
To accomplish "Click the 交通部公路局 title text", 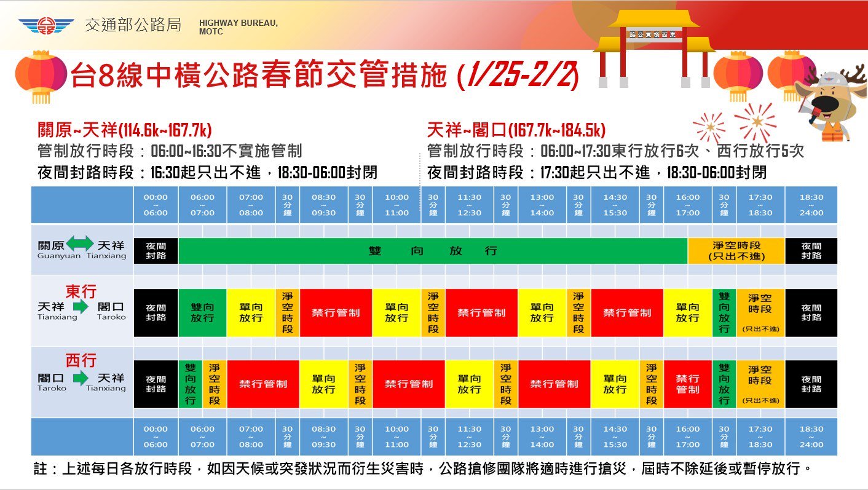I will 133,25.
